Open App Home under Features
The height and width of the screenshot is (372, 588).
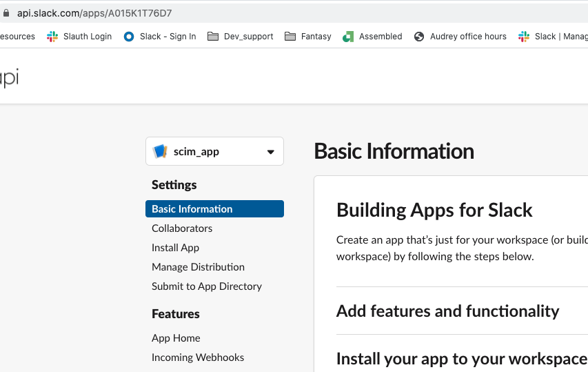click(176, 338)
